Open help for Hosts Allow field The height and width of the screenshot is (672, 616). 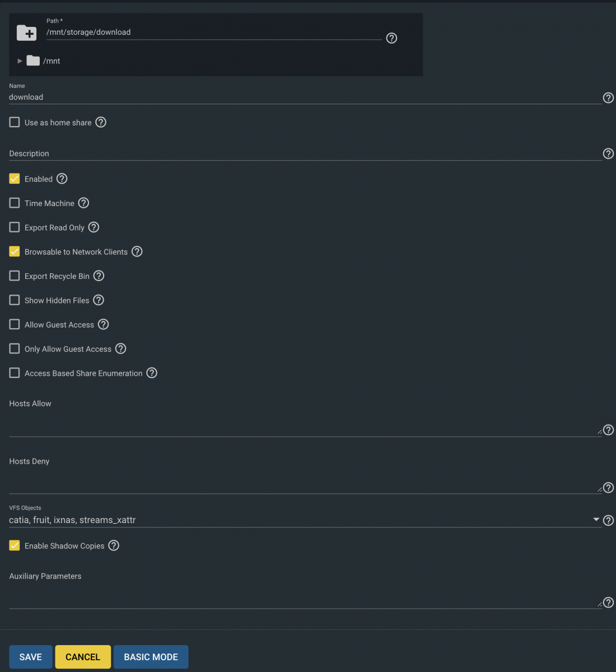point(608,430)
